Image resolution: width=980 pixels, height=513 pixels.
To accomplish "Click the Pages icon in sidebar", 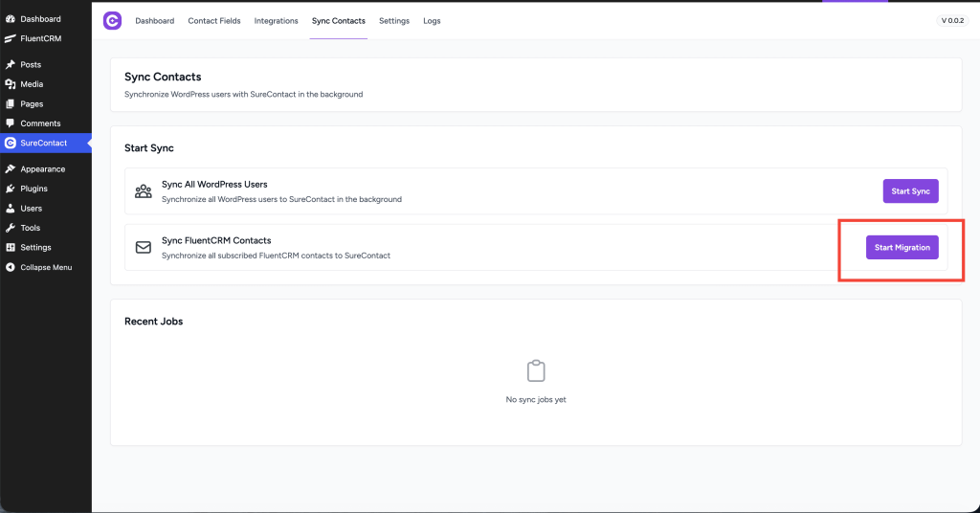I will pyautogui.click(x=11, y=103).
